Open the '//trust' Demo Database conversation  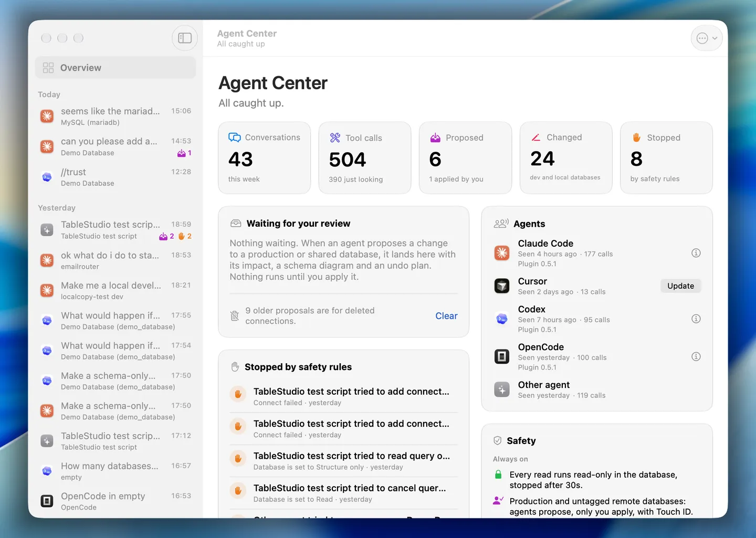click(x=115, y=177)
